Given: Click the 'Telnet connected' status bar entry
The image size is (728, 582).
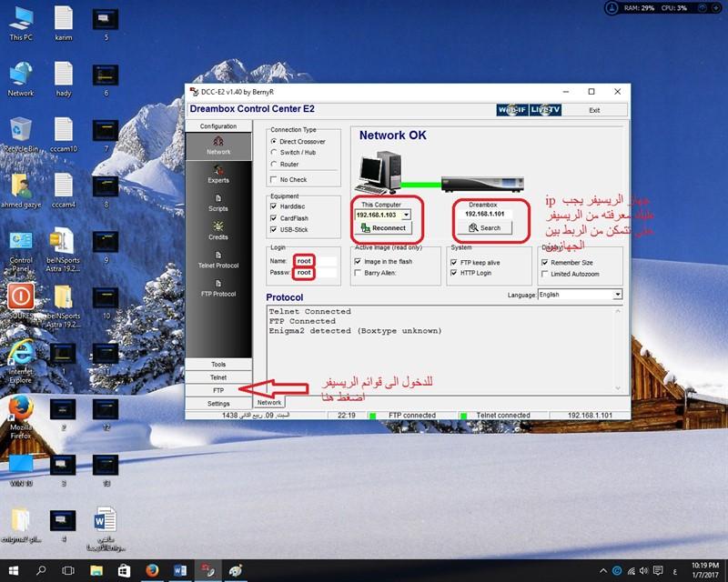Looking at the screenshot, I should coord(503,416).
